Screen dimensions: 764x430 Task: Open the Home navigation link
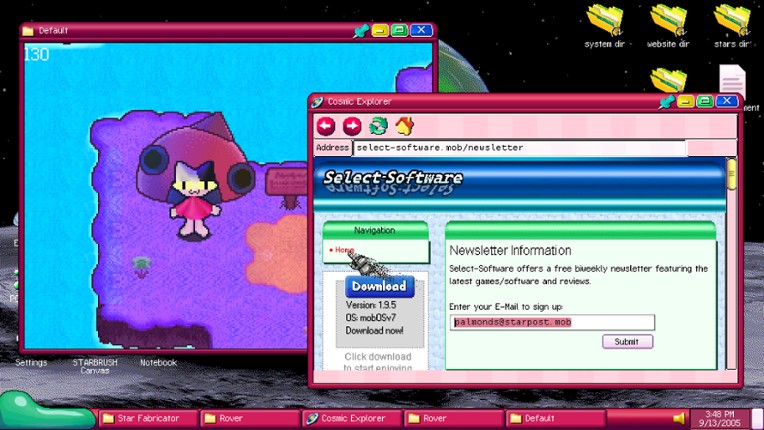coord(342,250)
